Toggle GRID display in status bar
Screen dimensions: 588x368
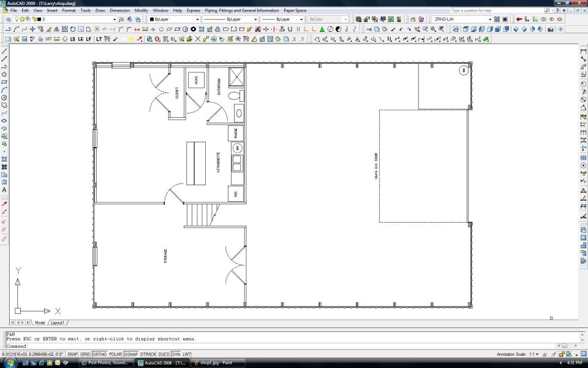(85, 354)
